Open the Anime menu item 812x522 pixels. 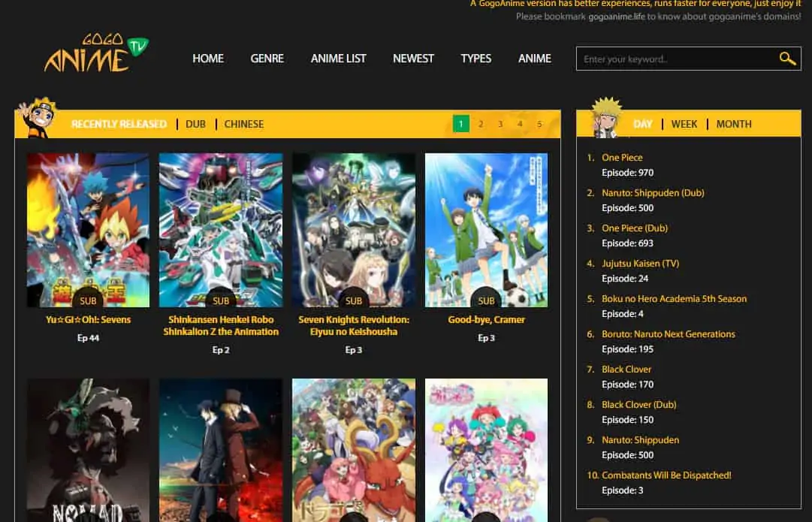535,59
